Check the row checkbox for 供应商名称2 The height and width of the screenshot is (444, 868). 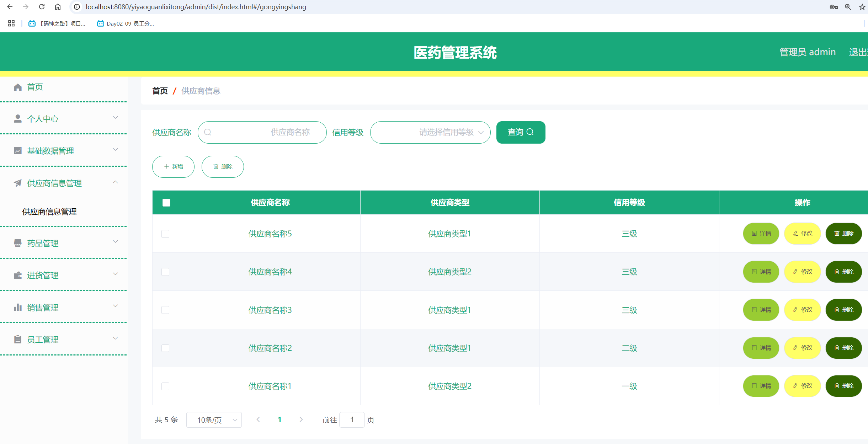165,348
